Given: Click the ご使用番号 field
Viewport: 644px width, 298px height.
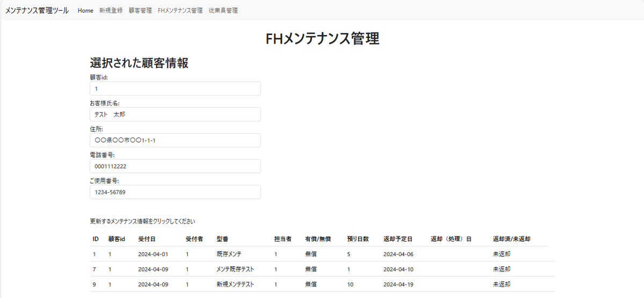Looking at the screenshot, I should [x=175, y=192].
